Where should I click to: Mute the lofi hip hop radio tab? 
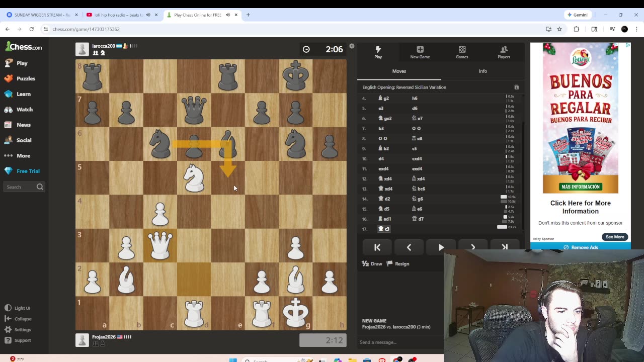click(x=148, y=15)
